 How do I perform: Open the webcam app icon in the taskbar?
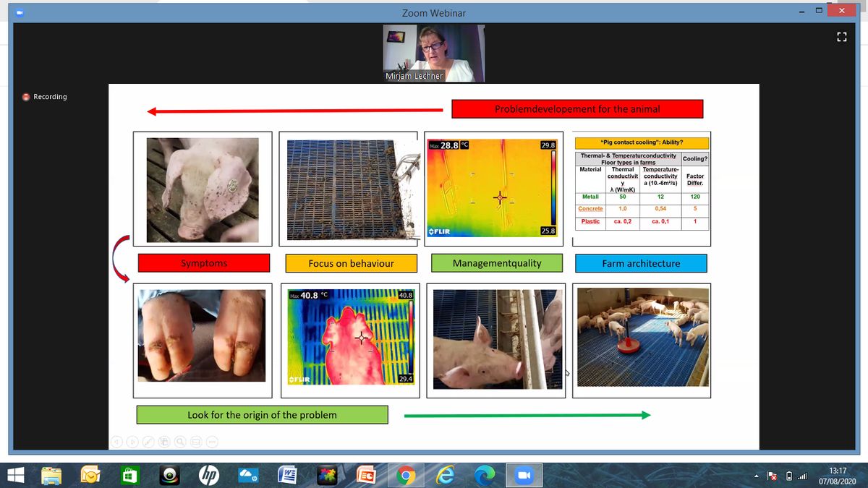pyautogui.click(x=168, y=476)
